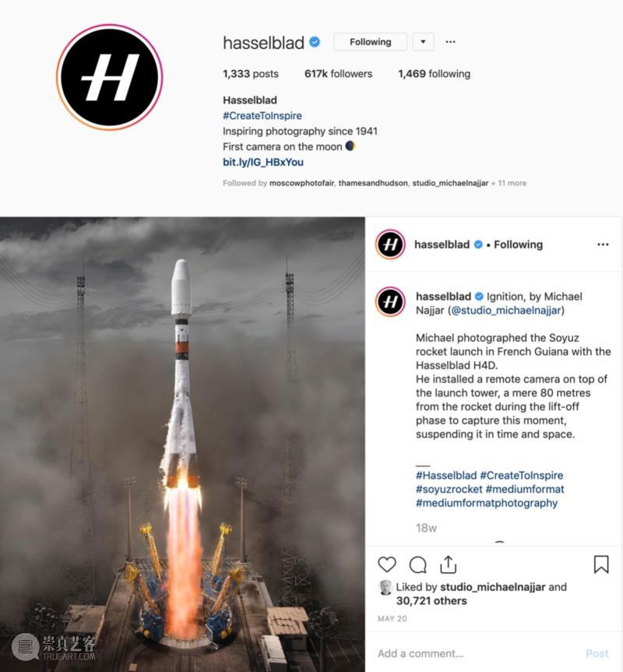Share the post via the share icon
This screenshot has width=623, height=672.
[449, 564]
